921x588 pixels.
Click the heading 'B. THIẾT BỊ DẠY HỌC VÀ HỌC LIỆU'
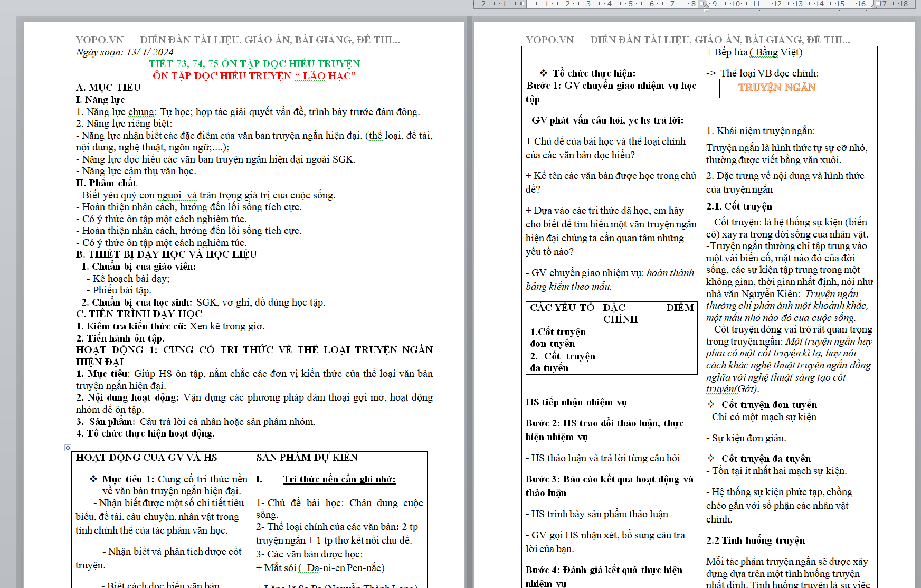tap(166, 254)
